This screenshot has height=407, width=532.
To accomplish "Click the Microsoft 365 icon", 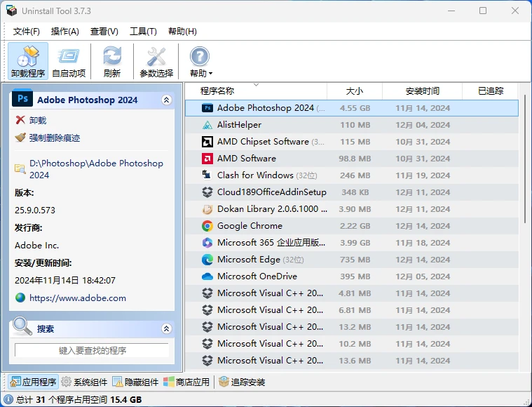I will 207,243.
